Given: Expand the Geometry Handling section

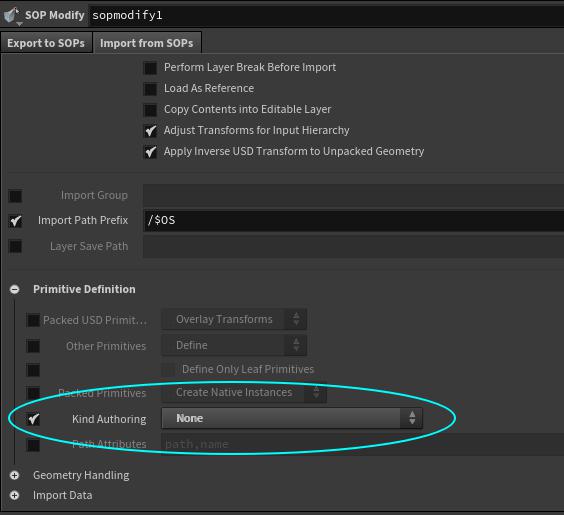Looking at the screenshot, I should 14,475.
